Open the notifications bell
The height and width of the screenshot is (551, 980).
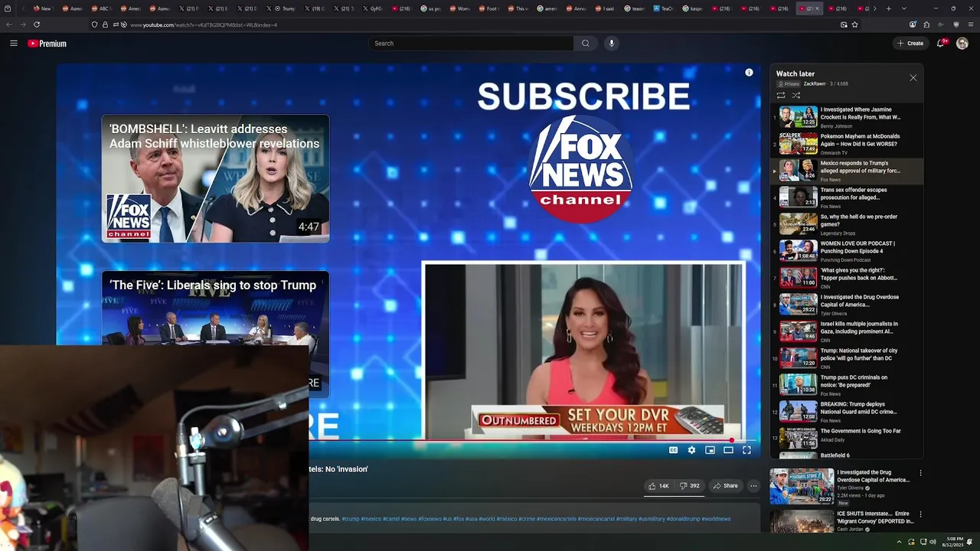tap(941, 44)
